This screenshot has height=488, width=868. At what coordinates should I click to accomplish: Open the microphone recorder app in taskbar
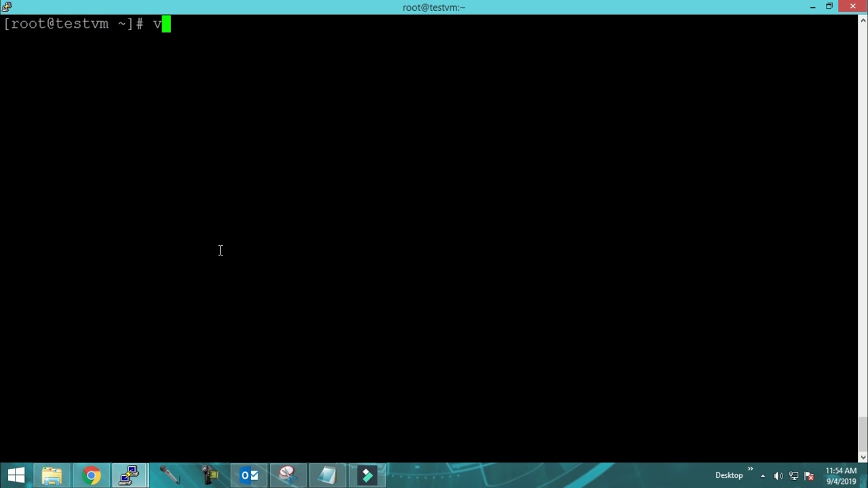pos(170,475)
